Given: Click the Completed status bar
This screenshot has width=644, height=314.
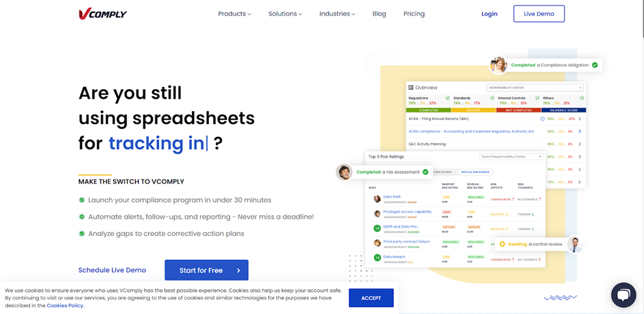Looking at the screenshot, I should 428,110.
